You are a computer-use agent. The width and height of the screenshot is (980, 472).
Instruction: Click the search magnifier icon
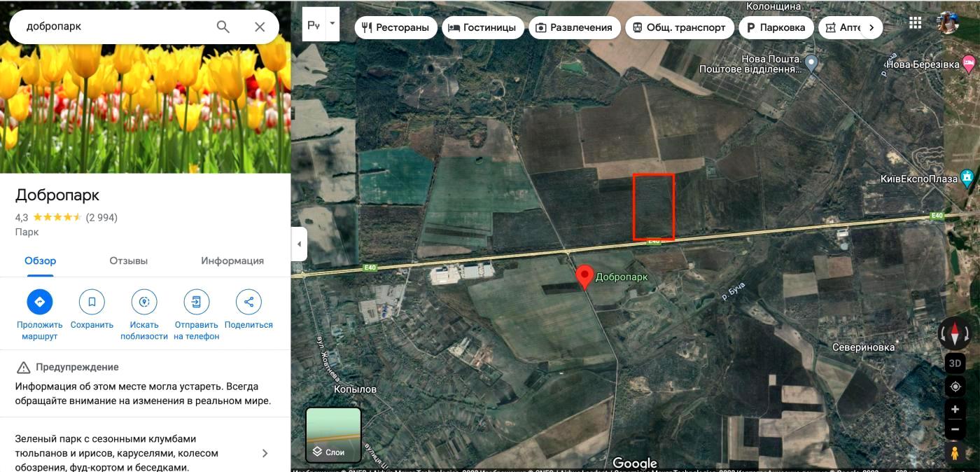(223, 27)
